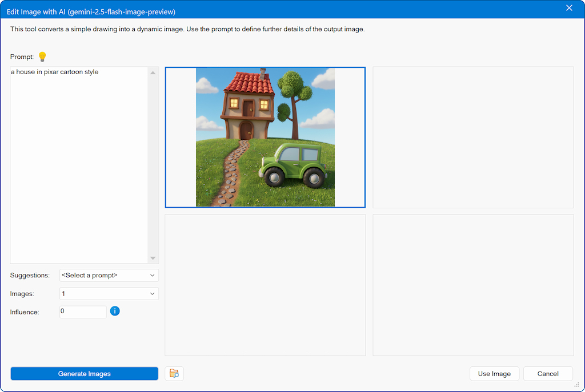Open the Images count dropdown
Viewport: 585px width, 392px height.
tap(109, 294)
